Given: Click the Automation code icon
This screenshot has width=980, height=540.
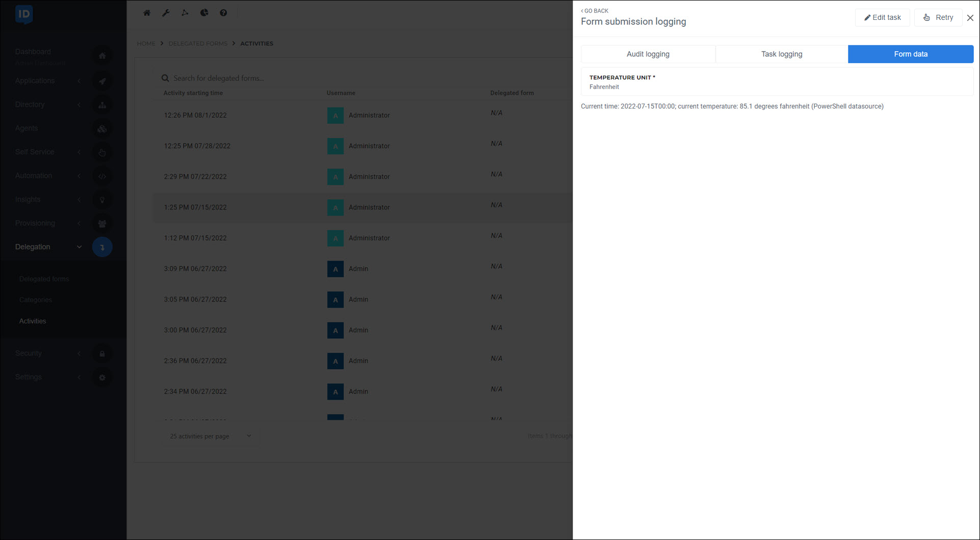Looking at the screenshot, I should pos(102,176).
